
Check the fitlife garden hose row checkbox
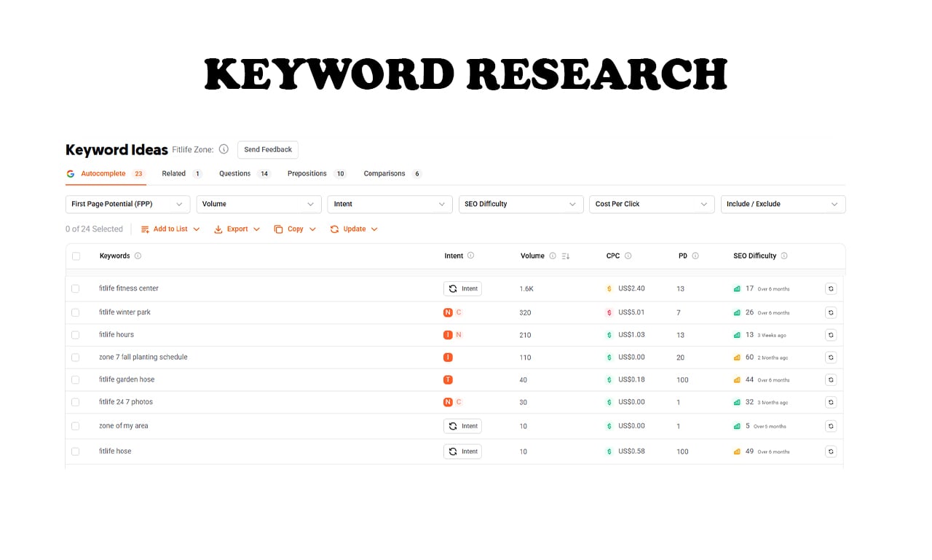76,380
